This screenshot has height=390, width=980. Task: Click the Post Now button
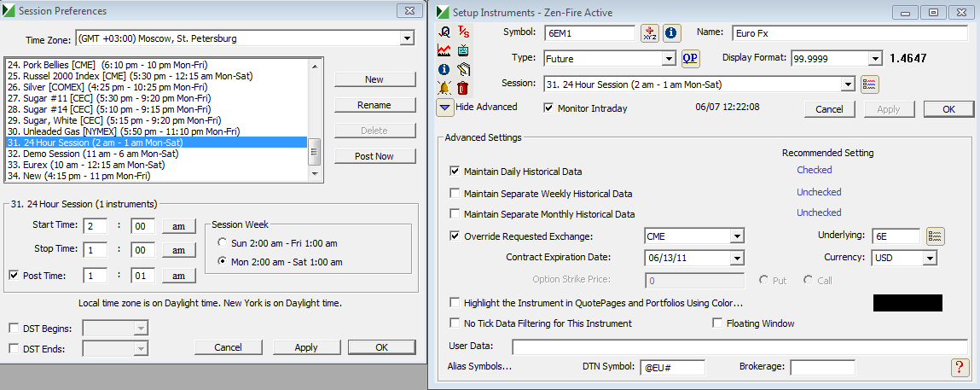click(x=374, y=156)
